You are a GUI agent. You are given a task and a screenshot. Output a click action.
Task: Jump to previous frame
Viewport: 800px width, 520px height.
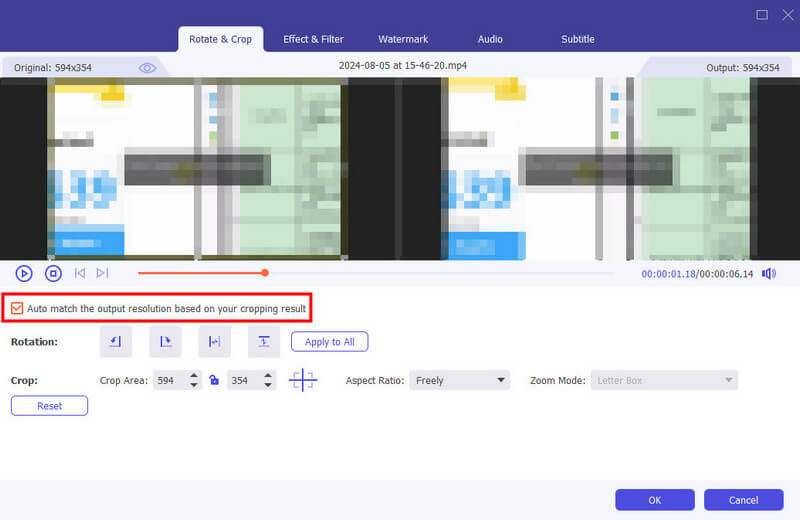(x=80, y=273)
